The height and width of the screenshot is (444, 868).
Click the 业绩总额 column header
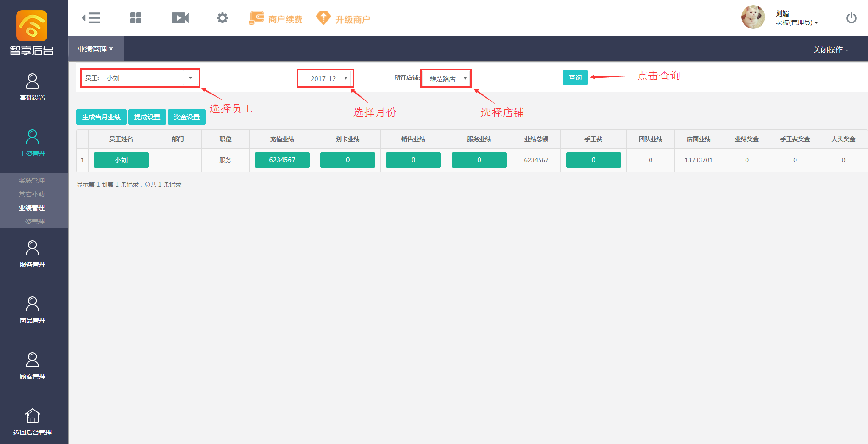536,139
